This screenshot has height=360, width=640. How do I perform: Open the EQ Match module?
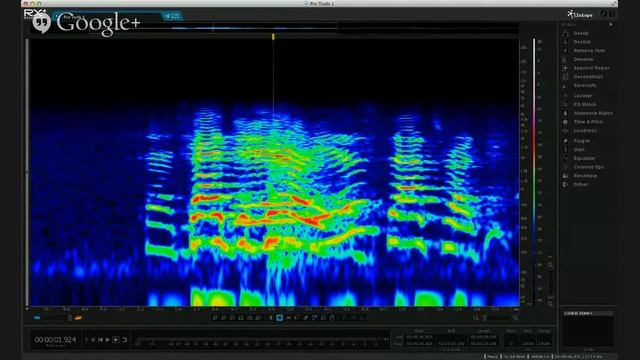[584, 104]
